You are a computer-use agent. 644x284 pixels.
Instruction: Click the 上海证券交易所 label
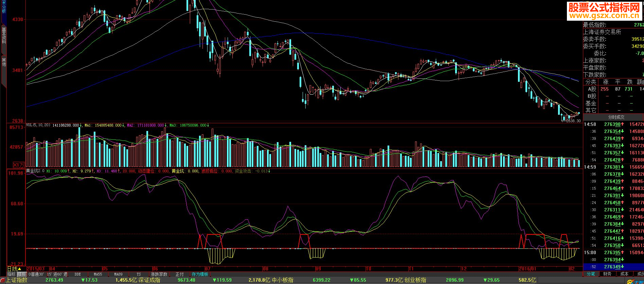[602, 32]
